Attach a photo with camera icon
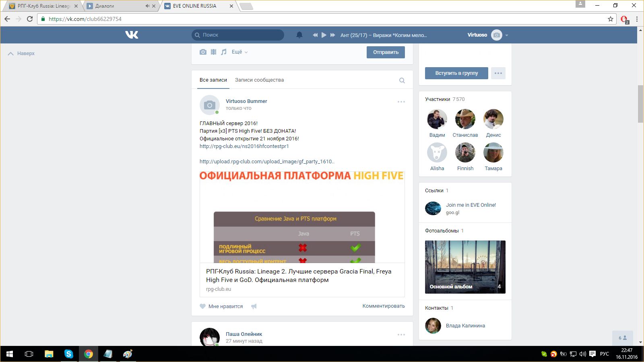 [x=203, y=52]
